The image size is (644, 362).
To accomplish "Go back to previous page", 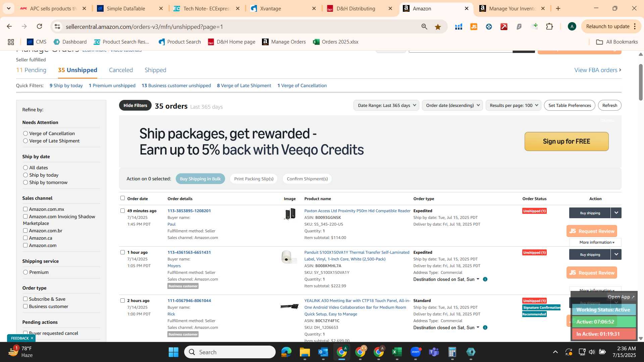I will pyautogui.click(x=9, y=26).
